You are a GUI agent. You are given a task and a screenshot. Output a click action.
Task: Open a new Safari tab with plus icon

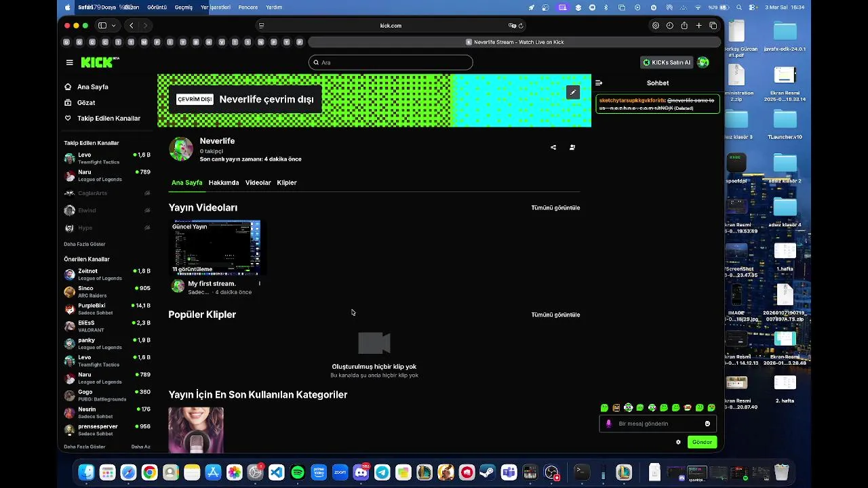click(699, 26)
